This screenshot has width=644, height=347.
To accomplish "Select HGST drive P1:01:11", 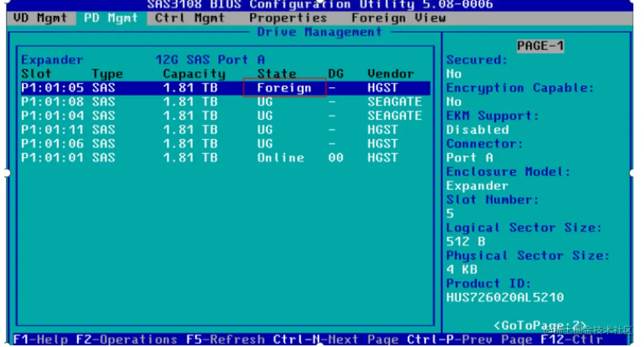I will click(x=53, y=129).
